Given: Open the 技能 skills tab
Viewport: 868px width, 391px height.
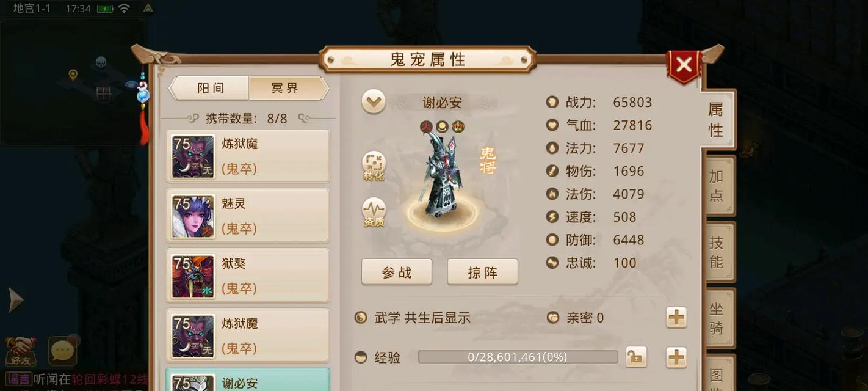Looking at the screenshot, I should click(x=718, y=252).
